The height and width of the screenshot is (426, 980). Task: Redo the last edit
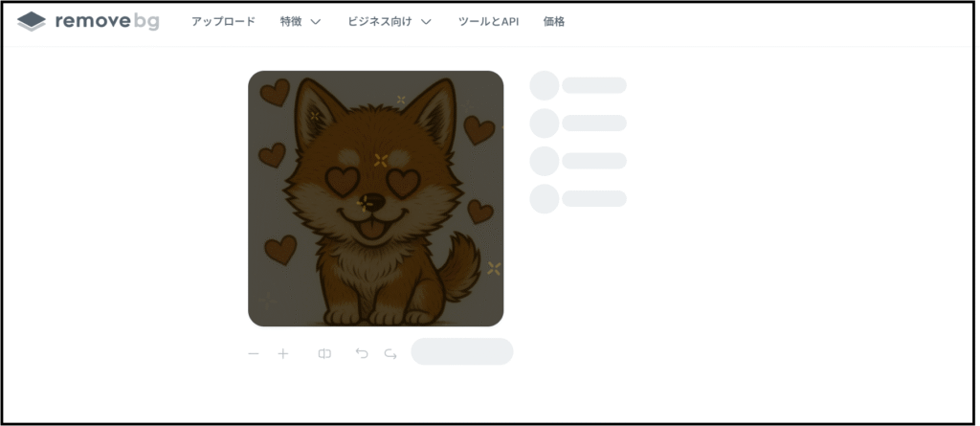coord(390,354)
